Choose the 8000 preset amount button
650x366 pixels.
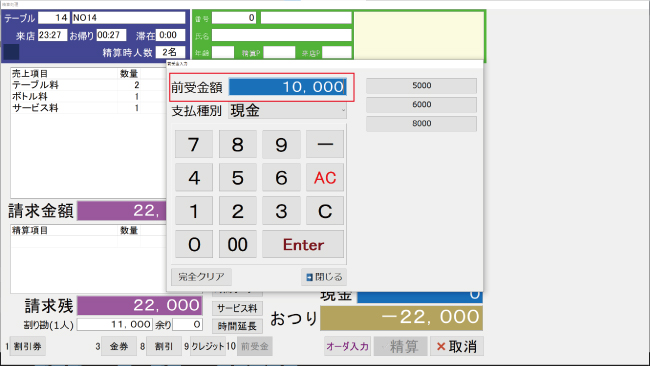[x=421, y=124]
